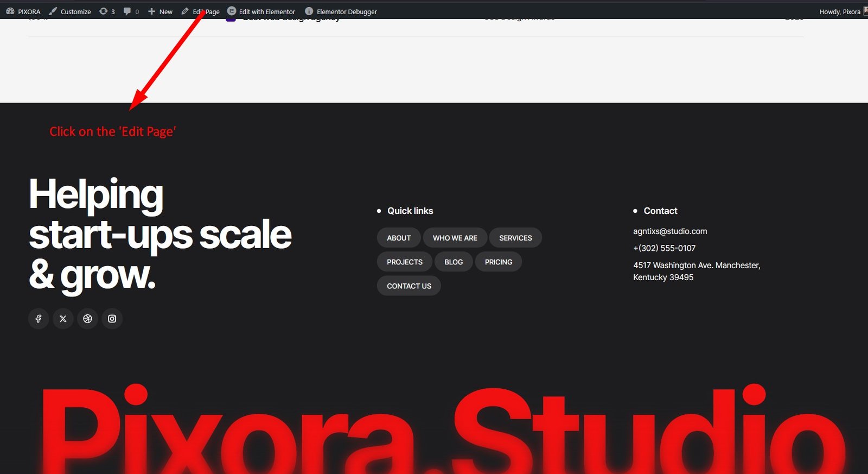The height and width of the screenshot is (474, 868).
Task: Click the Elementor Debugger info icon
Action: pyautogui.click(x=309, y=11)
